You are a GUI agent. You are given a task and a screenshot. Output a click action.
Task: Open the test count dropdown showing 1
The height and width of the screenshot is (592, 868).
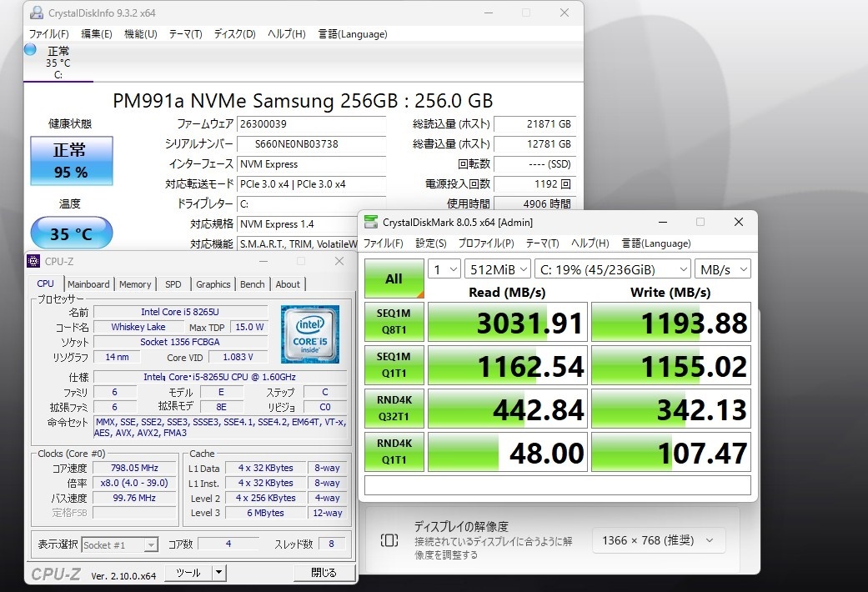coord(444,268)
